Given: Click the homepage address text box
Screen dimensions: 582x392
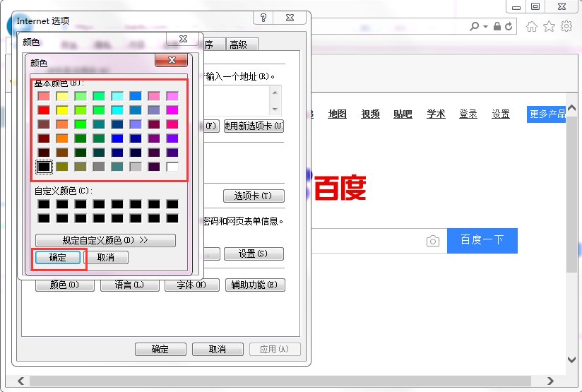Looking at the screenshot, I should pos(237,100).
